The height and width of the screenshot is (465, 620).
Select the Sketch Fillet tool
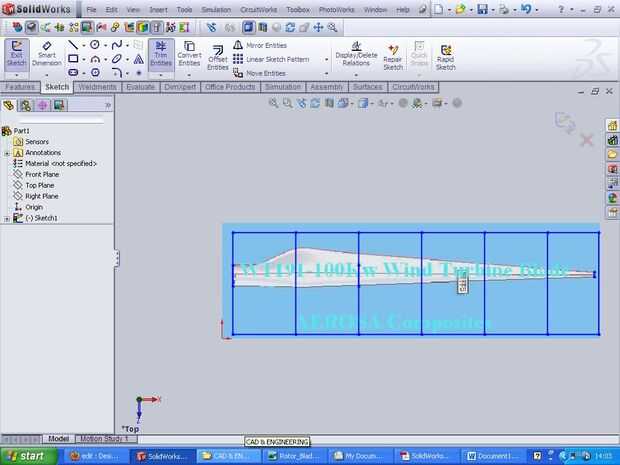pos(117,72)
